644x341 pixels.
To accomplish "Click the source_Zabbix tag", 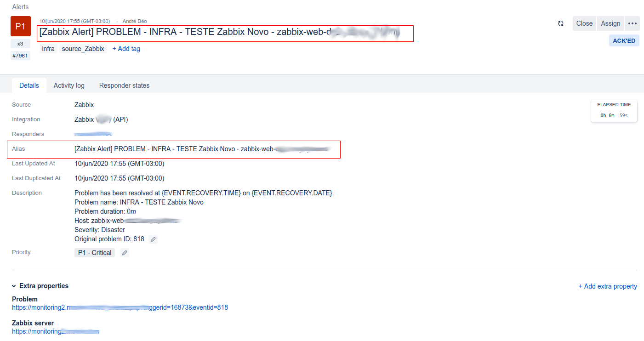I will pos(83,49).
